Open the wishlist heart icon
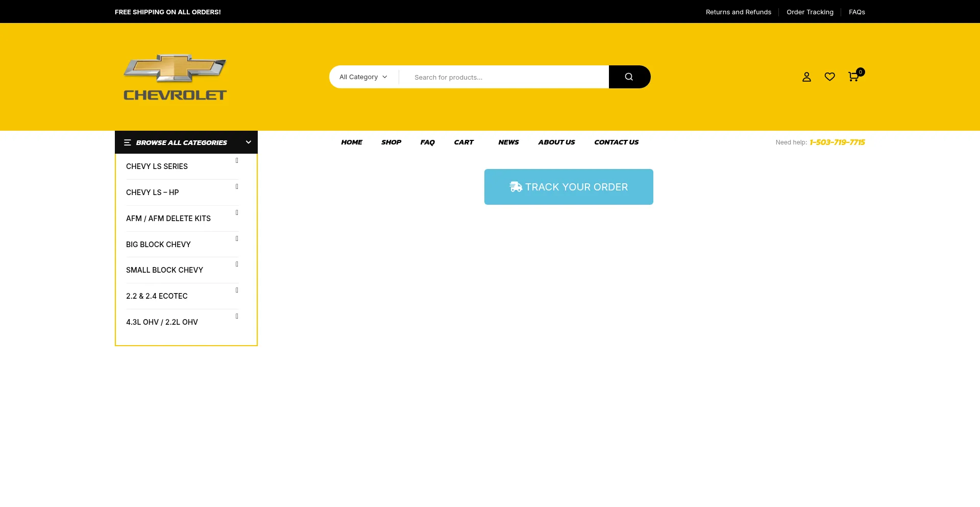Viewport: 980px width, 507px height. [830, 77]
